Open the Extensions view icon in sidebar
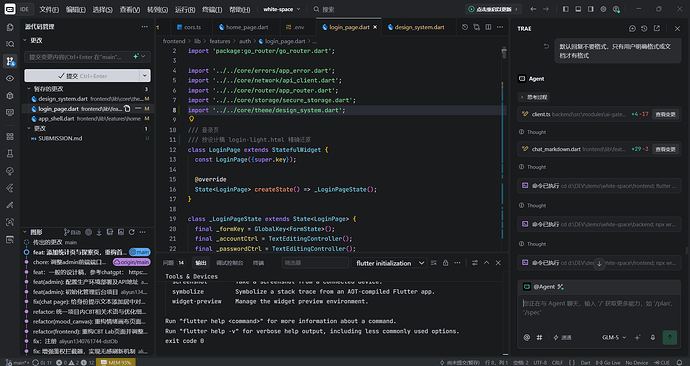 coord(10,136)
